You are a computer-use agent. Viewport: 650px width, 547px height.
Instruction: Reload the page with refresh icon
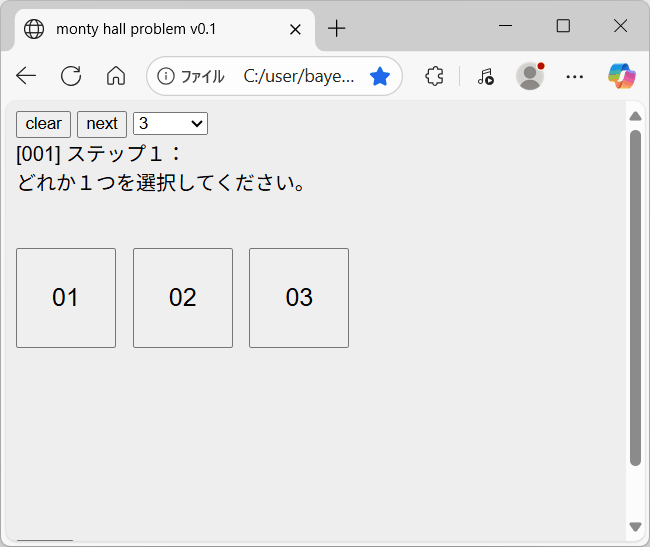(x=71, y=76)
